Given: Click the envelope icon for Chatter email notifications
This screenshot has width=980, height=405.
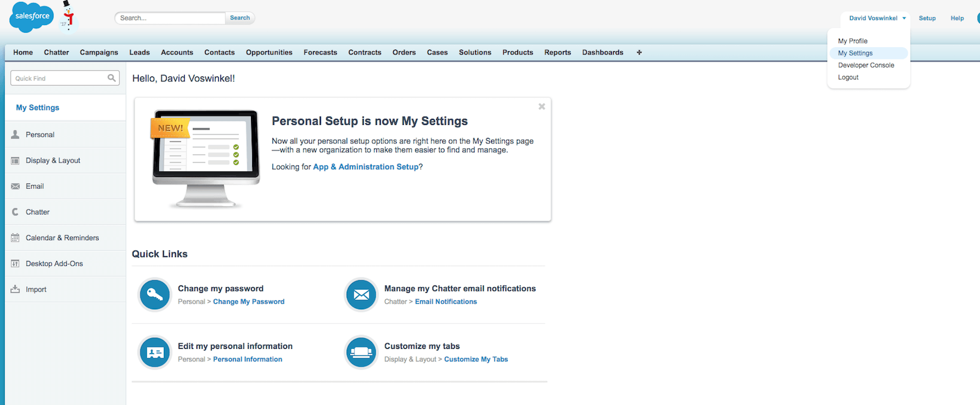Looking at the screenshot, I should click(x=362, y=295).
